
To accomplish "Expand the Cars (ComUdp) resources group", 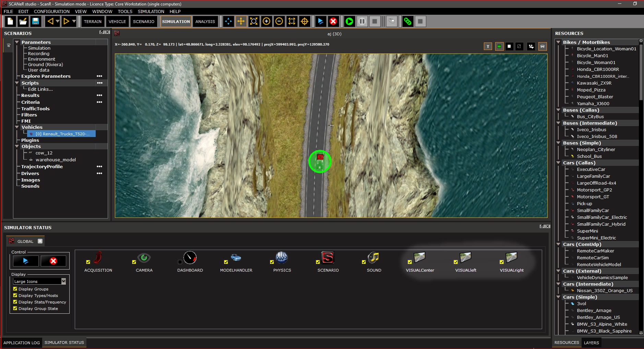I will click(x=559, y=244).
